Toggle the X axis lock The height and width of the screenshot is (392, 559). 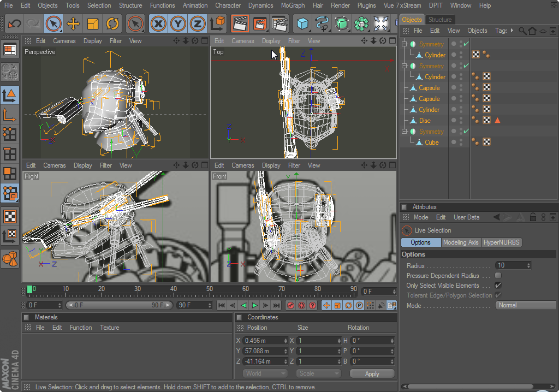[158, 24]
